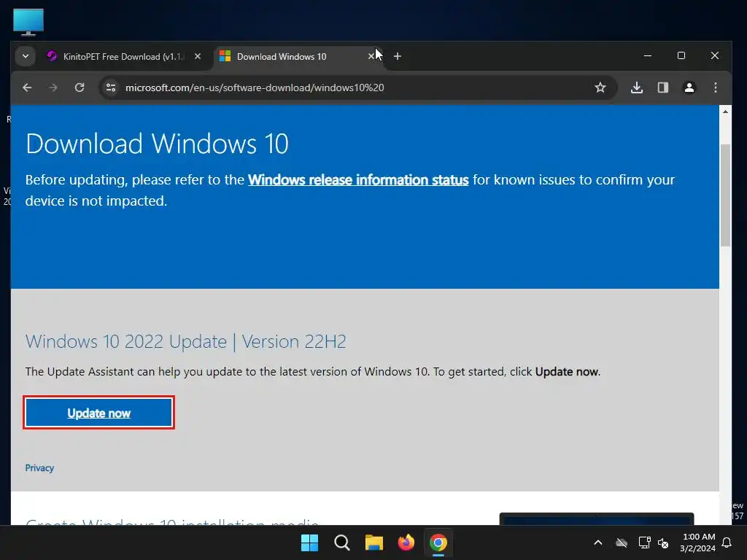Close the Download Windows 10 tab
The image size is (747, 560).
[371, 56]
